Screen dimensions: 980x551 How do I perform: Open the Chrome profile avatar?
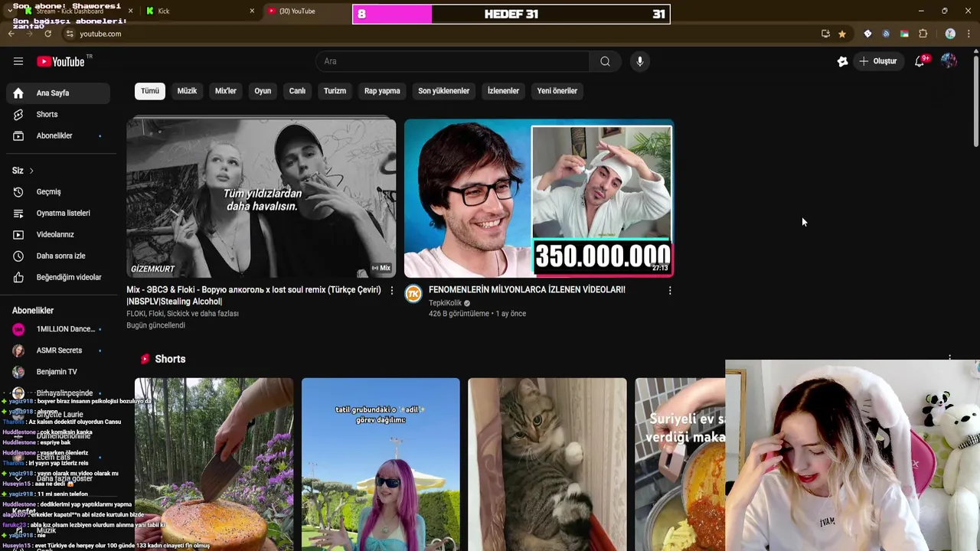click(x=950, y=34)
